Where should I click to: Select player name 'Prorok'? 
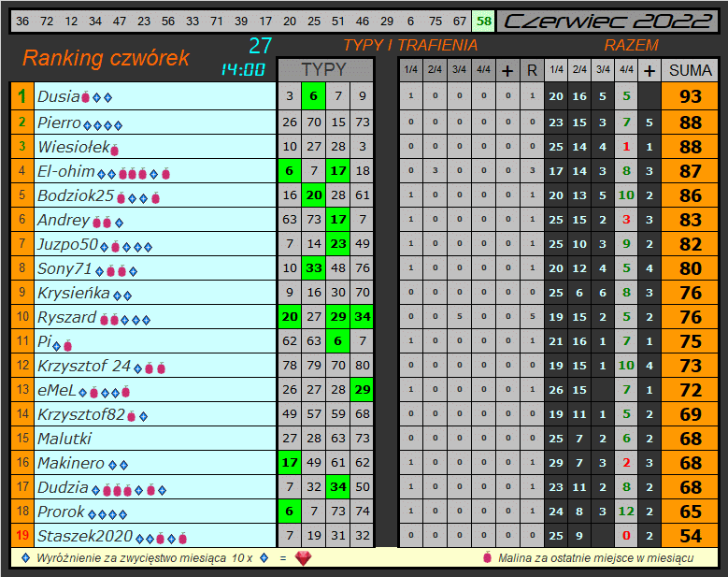point(61,512)
